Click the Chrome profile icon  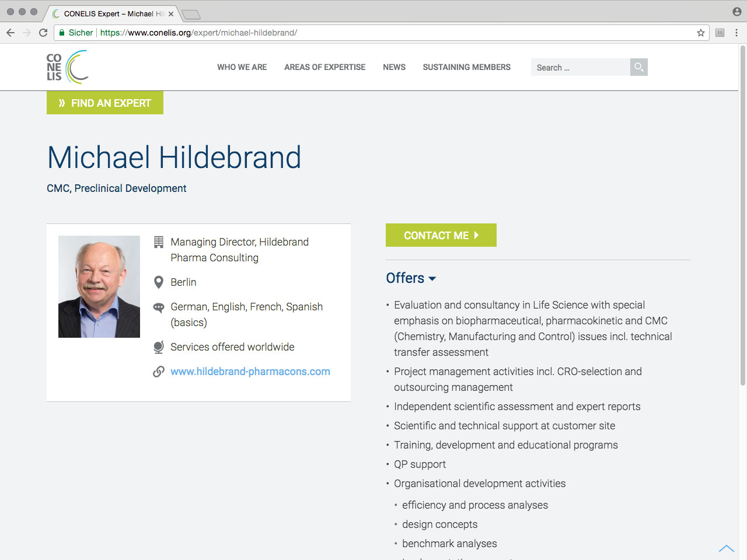pos(737,12)
